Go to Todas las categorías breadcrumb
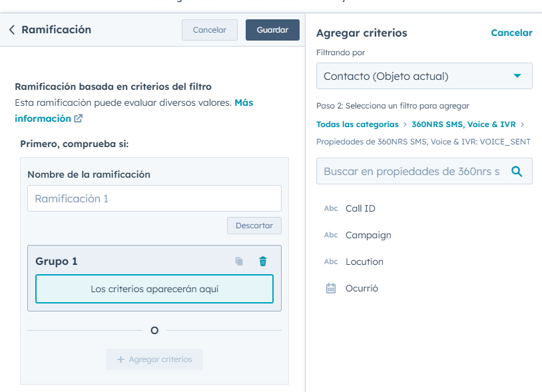The image size is (542, 392). pyautogui.click(x=357, y=124)
